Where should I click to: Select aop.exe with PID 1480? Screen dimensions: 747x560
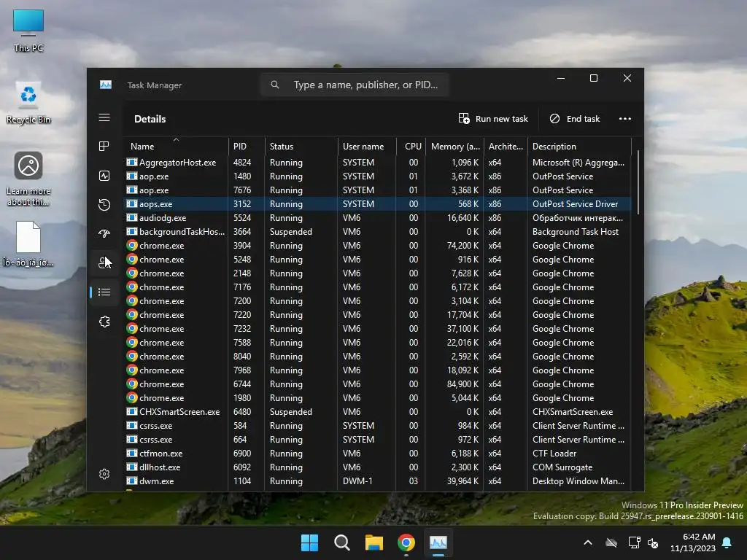[379, 176]
